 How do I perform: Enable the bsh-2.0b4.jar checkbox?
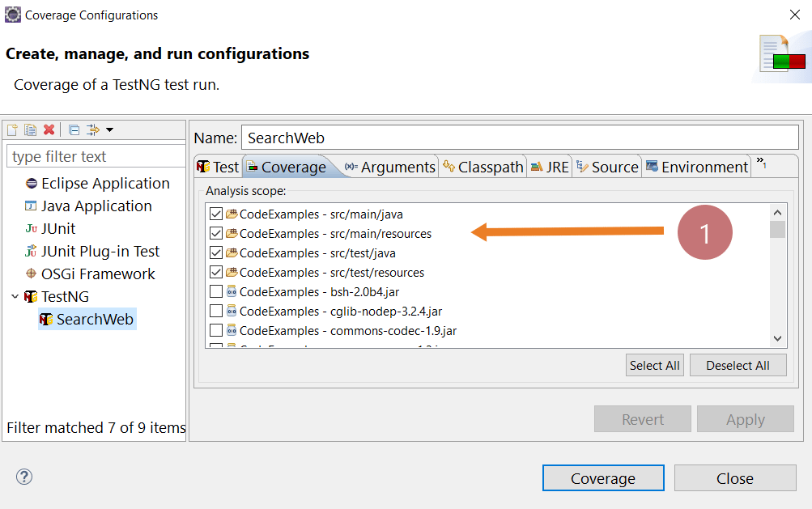215,291
